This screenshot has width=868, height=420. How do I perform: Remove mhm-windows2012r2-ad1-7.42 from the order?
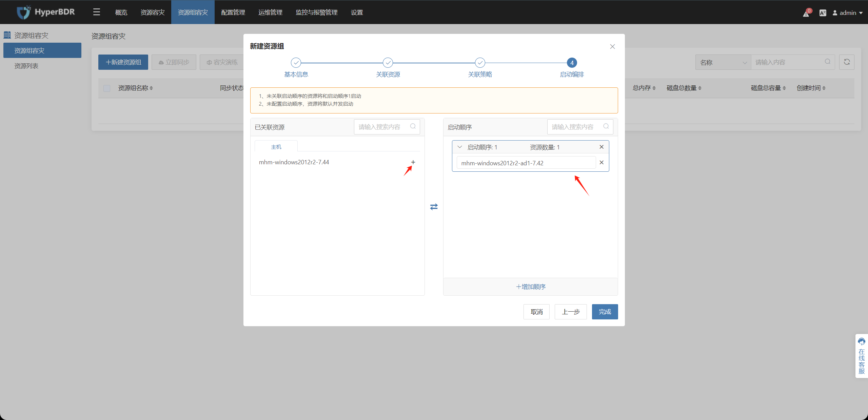click(x=601, y=163)
